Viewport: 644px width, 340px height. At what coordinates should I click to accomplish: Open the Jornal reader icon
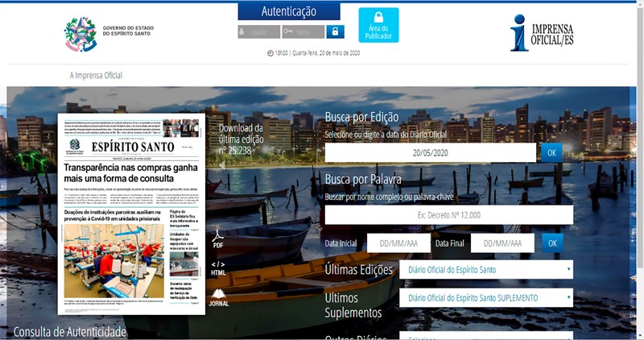[218, 297]
